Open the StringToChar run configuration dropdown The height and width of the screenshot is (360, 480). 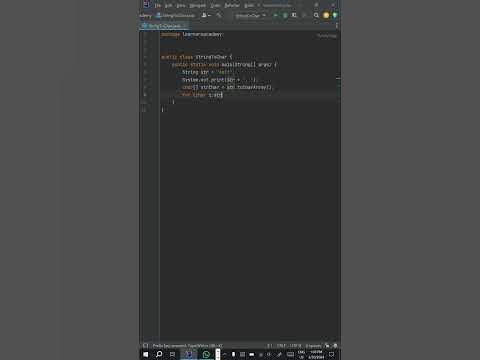pos(250,15)
